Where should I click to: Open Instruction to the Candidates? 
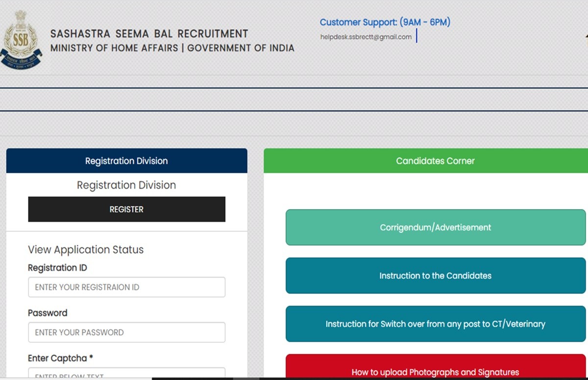pyautogui.click(x=435, y=276)
